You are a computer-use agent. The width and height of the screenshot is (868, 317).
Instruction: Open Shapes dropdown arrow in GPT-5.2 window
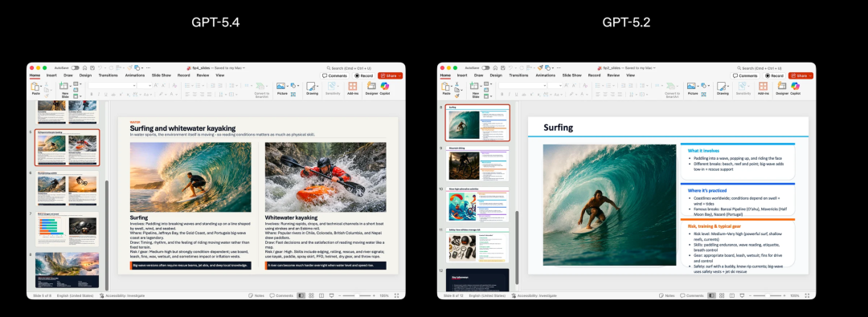tap(709, 86)
